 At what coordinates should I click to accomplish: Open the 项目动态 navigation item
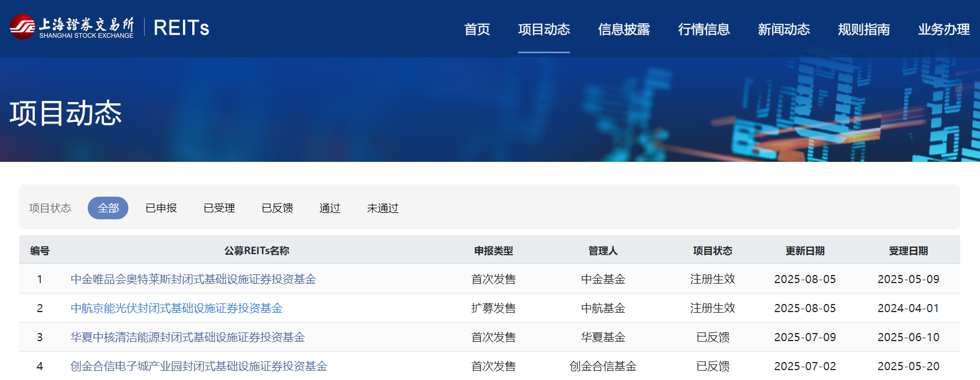coord(544,29)
